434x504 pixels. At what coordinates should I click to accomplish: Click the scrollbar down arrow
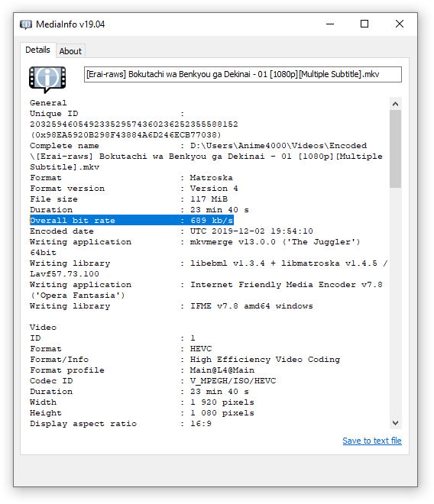[395, 423]
